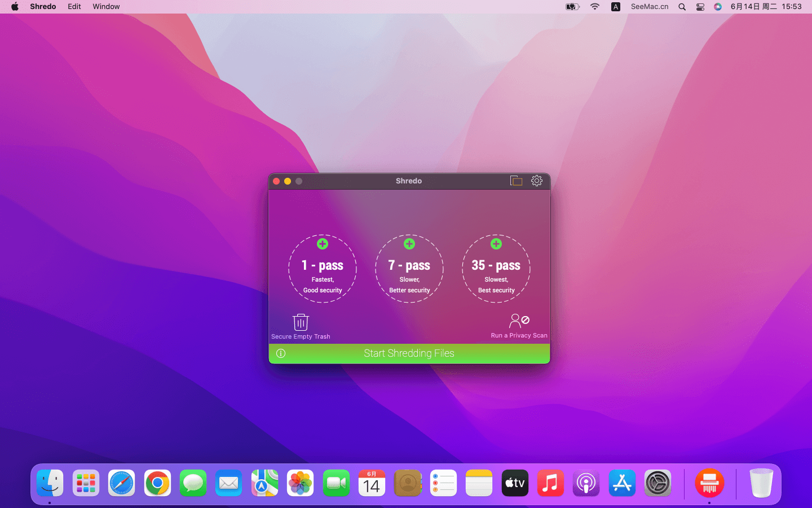812x508 pixels.
Task: Launch Google Chrome from the Dock
Action: [x=157, y=483]
